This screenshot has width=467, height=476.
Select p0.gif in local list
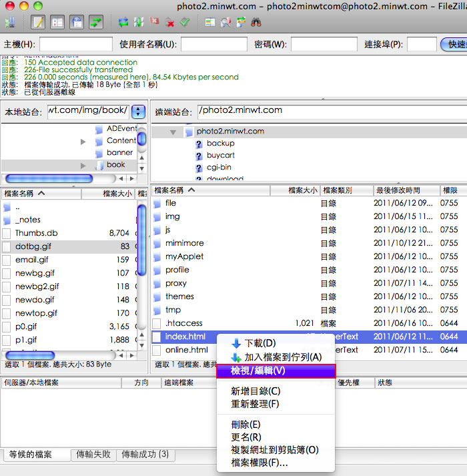point(69,326)
